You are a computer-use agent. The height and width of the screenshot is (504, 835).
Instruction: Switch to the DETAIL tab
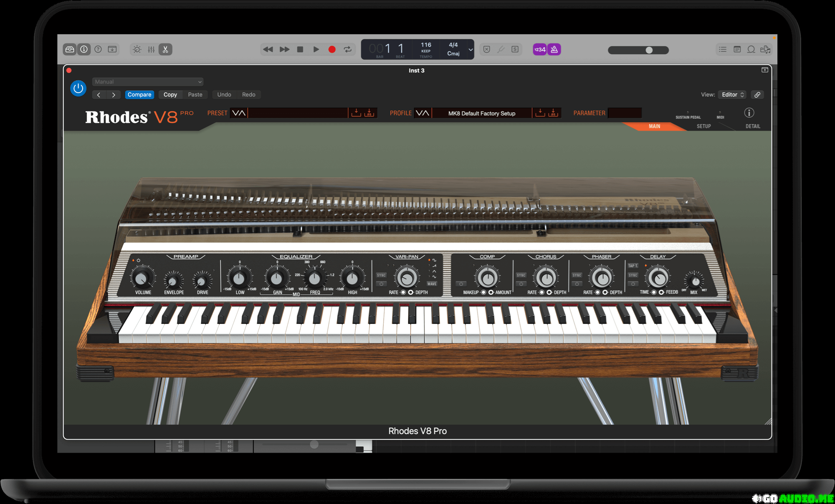click(753, 126)
